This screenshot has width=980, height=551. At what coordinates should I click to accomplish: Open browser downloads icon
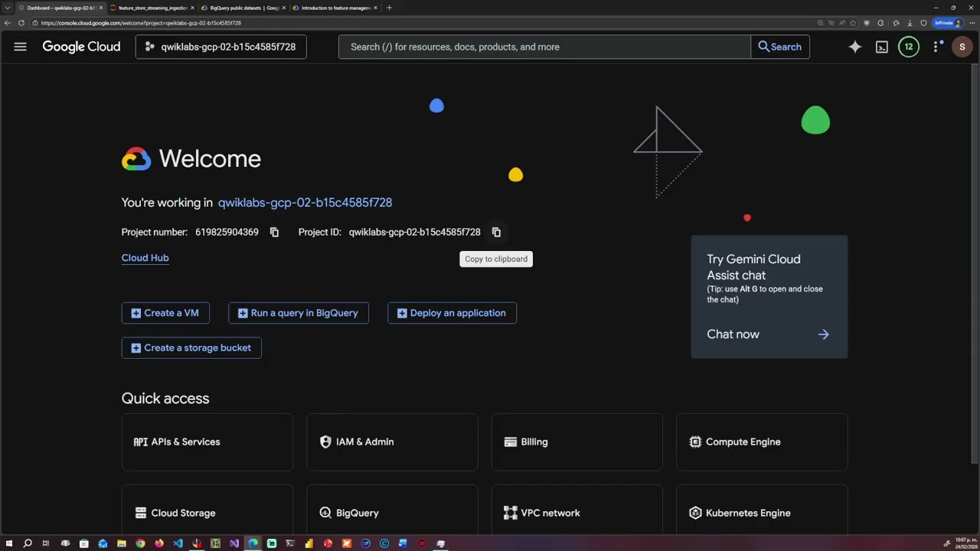click(x=910, y=23)
